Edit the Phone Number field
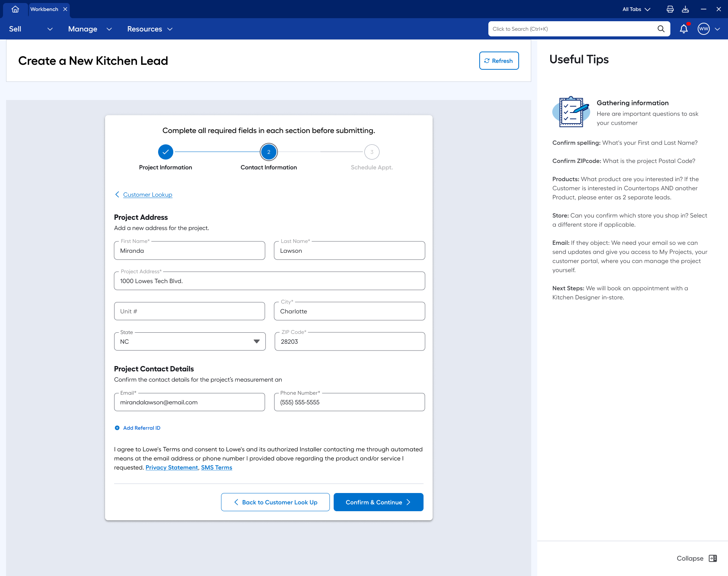 point(350,402)
